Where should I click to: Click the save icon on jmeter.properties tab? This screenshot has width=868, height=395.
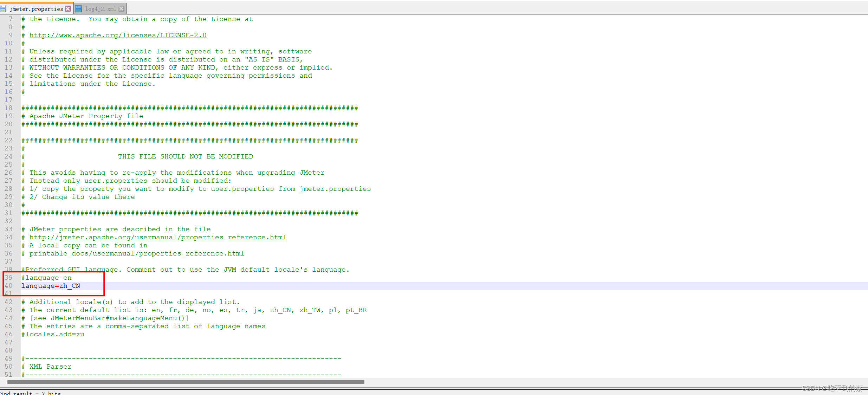3,9
